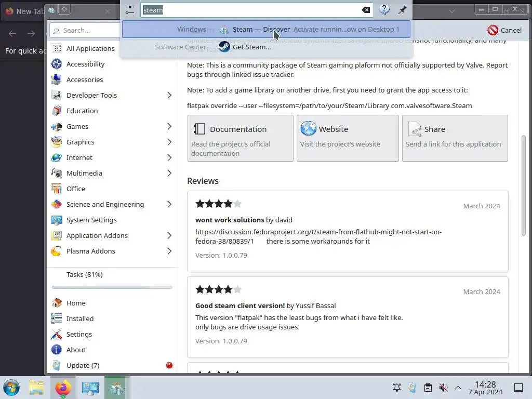This screenshot has height=399, width=532.
Task: Expand Science and Engineering arrow
Action: click(x=169, y=204)
